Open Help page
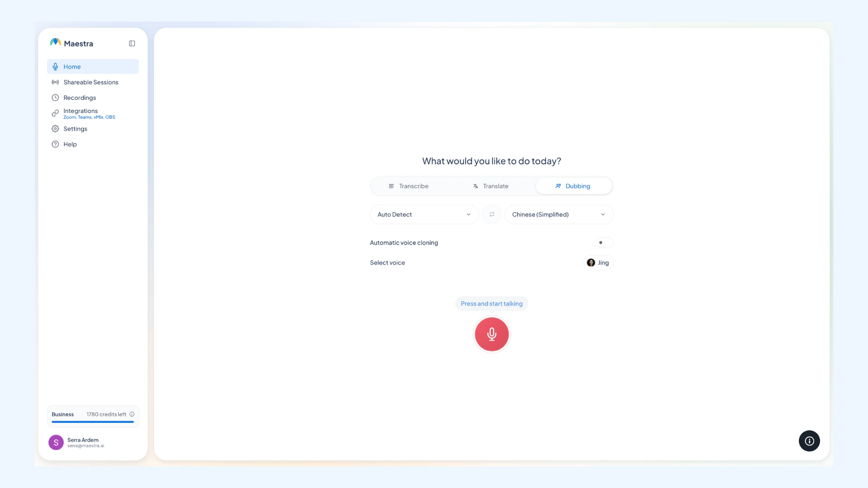The height and width of the screenshot is (488, 868). click(93, 144)
